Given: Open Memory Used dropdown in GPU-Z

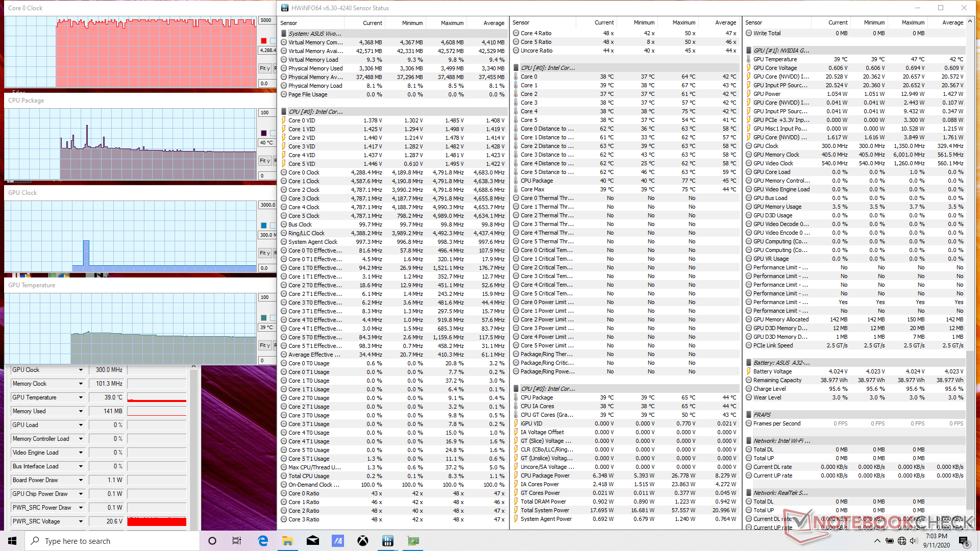Looking at the screenshot, I should point(81,411).
